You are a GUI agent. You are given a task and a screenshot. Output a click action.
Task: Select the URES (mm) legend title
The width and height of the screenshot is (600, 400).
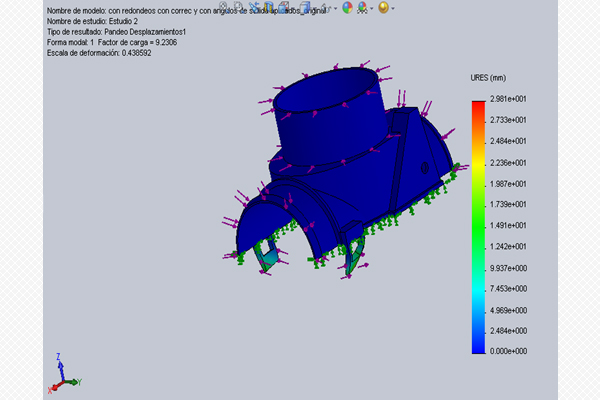pos(488,77)
